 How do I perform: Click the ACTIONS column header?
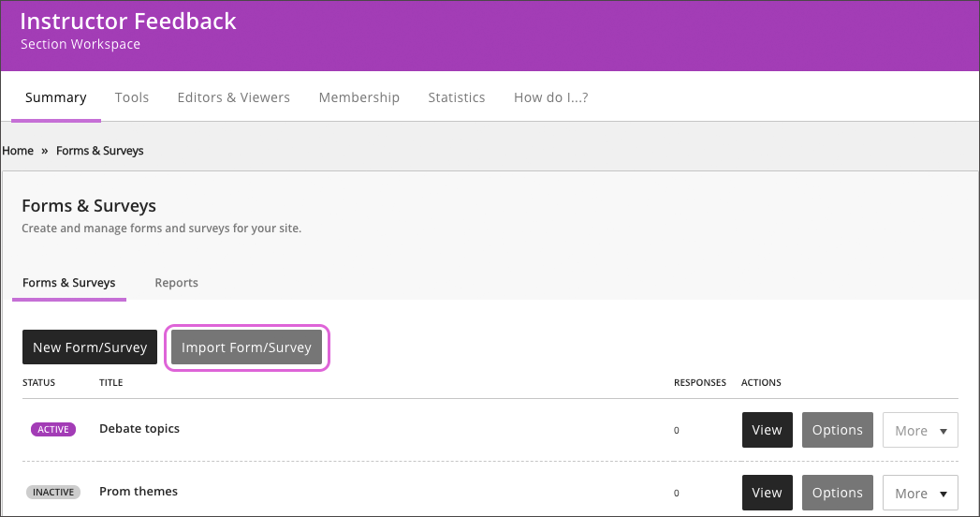click(761, 382)
